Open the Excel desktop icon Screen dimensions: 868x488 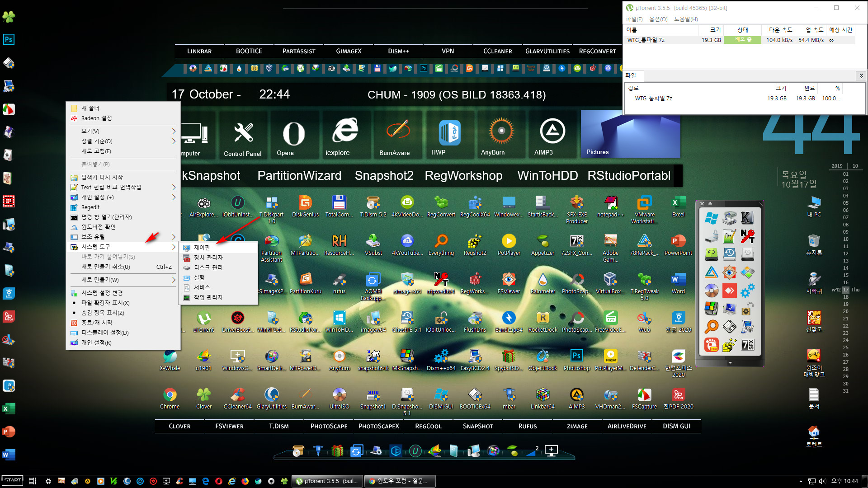click(x=678, y=206)
